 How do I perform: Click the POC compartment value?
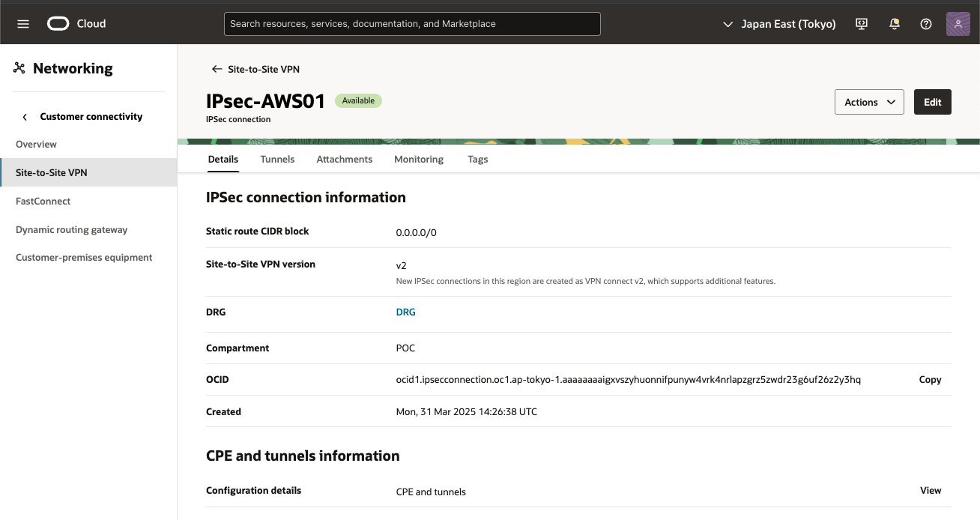tap(405, 348)
